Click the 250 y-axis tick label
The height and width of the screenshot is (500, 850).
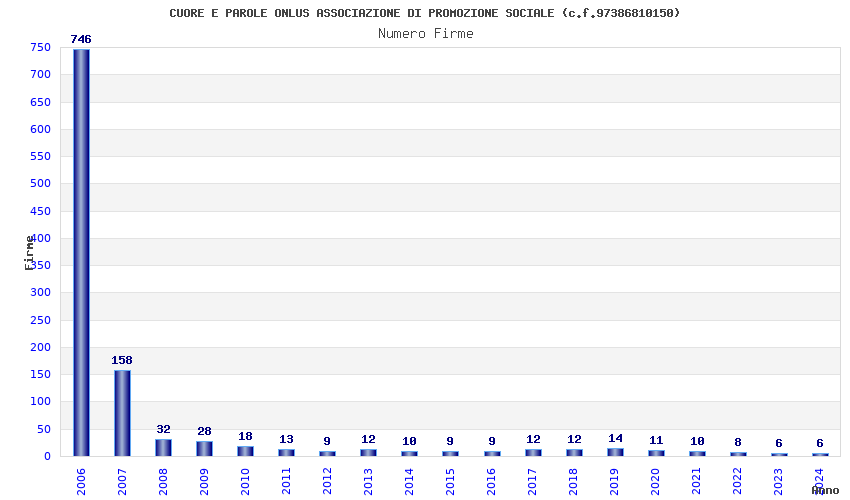tap(41, 320)
